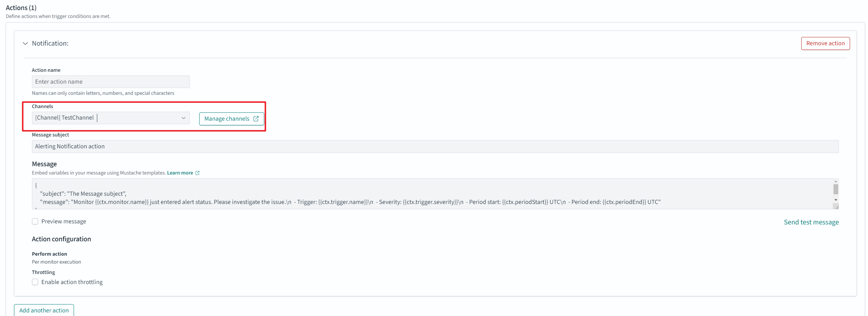
Task: Tick the Enable action throttling checkbox
Action: tap(35, 282)
